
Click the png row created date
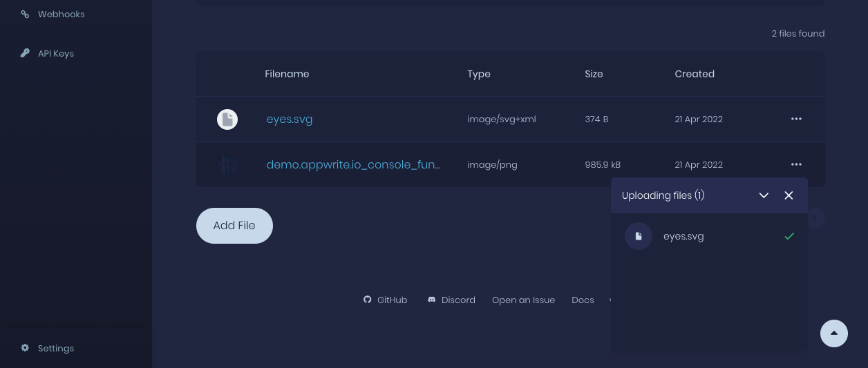point(699,164)
